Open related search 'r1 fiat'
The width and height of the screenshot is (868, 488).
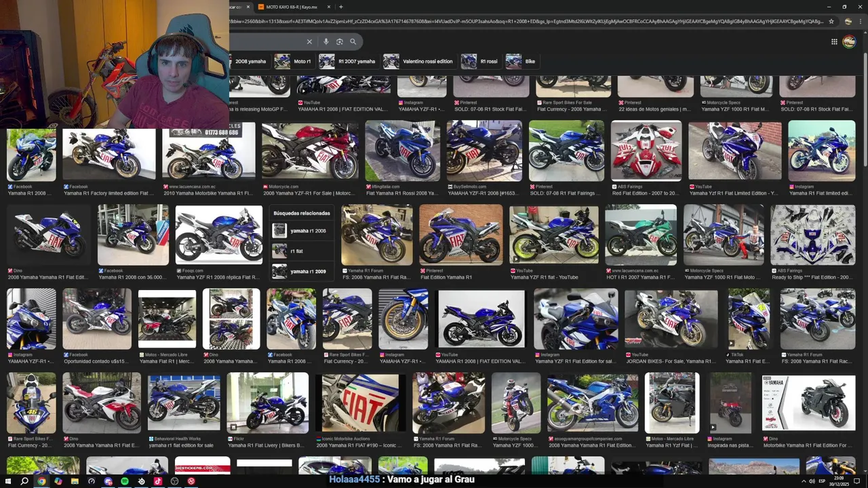302,251
